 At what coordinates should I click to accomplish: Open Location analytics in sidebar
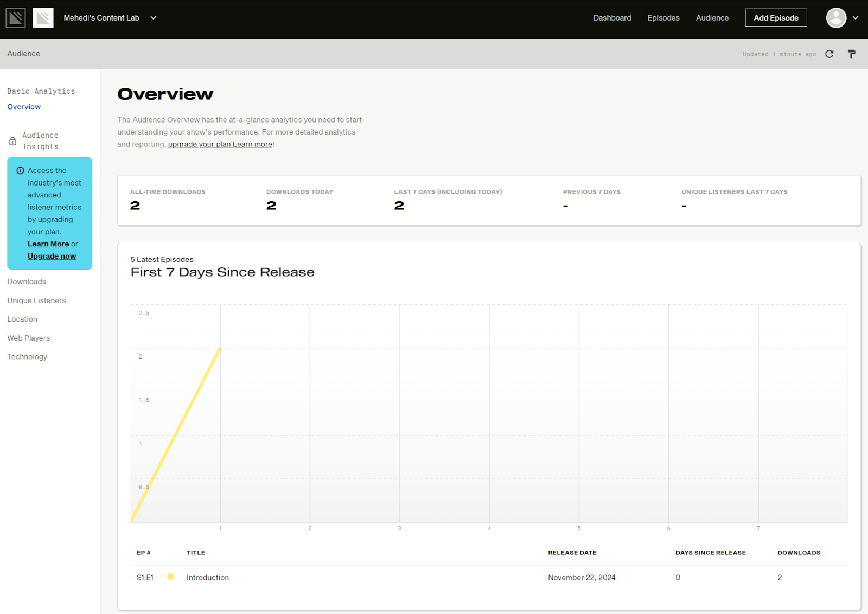pos(22,319)
